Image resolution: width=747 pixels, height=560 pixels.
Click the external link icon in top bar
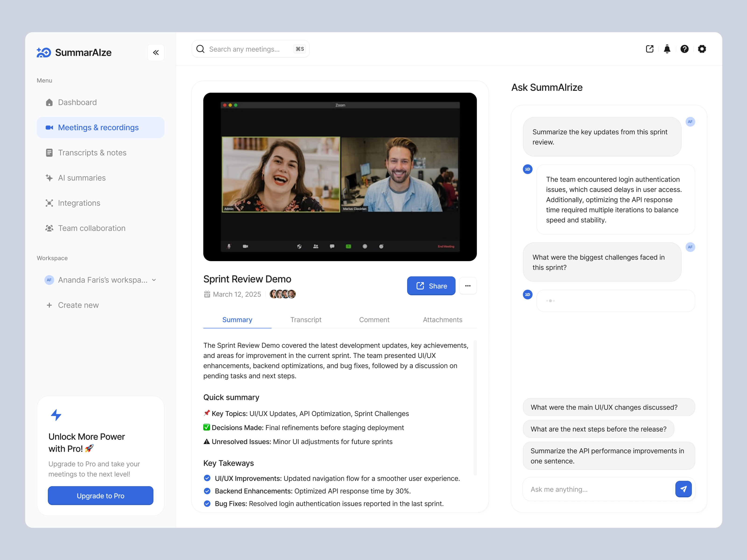pos(649,49)
